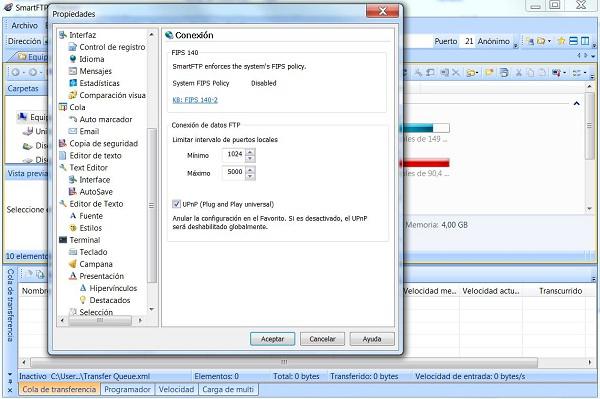This screenshot has width=600, height=399.
Task: Switch to Cola de transferencia tab
Action: pyautogui.click(x=59, y=389)
